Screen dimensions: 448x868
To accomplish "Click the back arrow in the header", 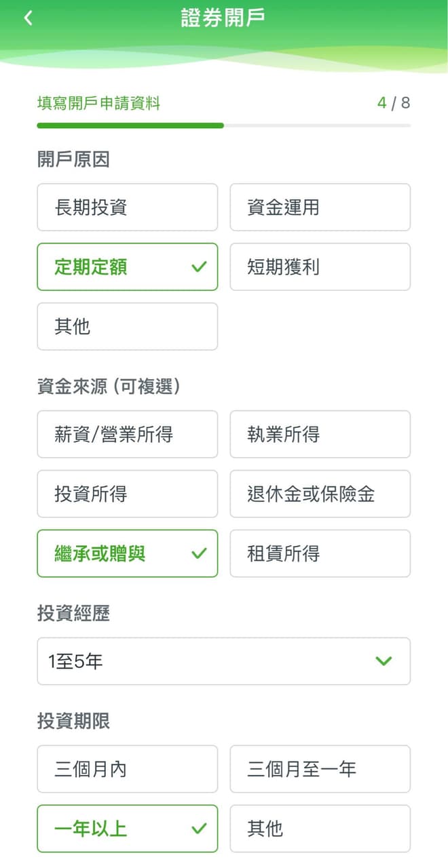I will 27,17.
